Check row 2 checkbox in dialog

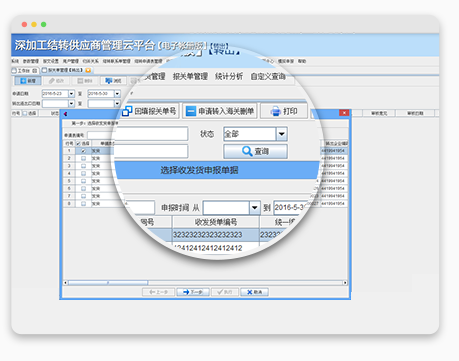[83, 158]
